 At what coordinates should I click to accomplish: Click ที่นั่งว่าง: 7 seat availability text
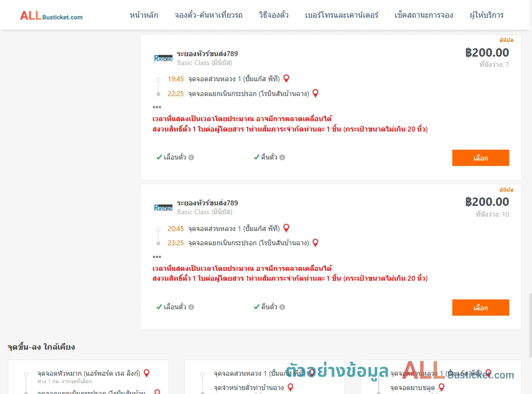[x=494, y=65]
